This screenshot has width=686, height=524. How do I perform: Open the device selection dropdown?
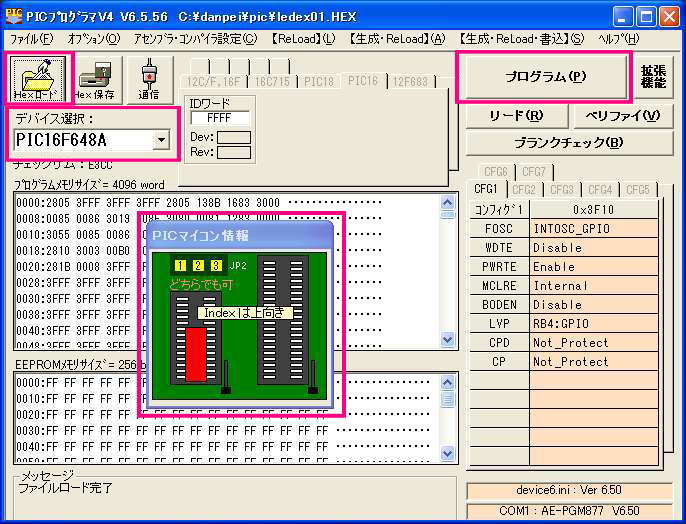[x=161, y=140]
